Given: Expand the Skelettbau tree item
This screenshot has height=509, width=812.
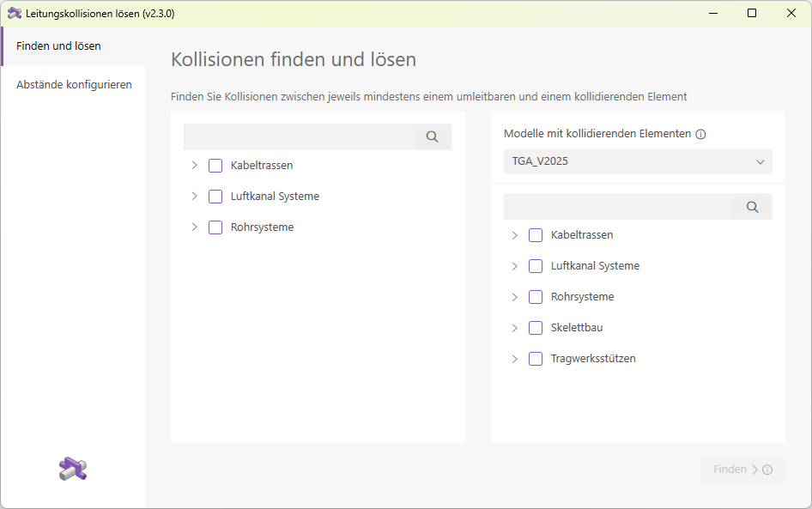Looking at the screenshot, I should [x=515, y=327].
